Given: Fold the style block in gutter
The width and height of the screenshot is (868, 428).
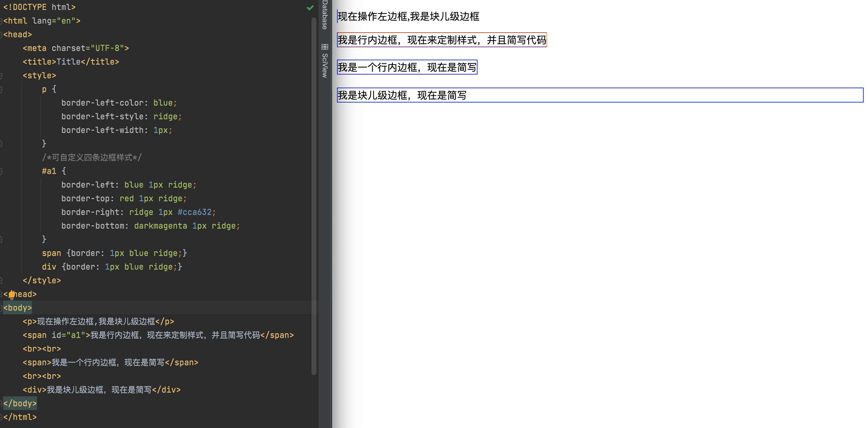Looking at the screenshot, I should [x=1, y=76].
